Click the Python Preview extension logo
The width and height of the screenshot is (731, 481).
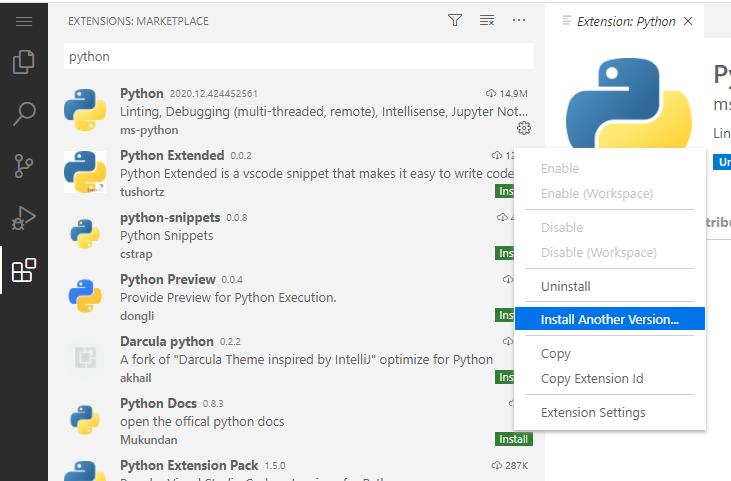click(85, 295)
